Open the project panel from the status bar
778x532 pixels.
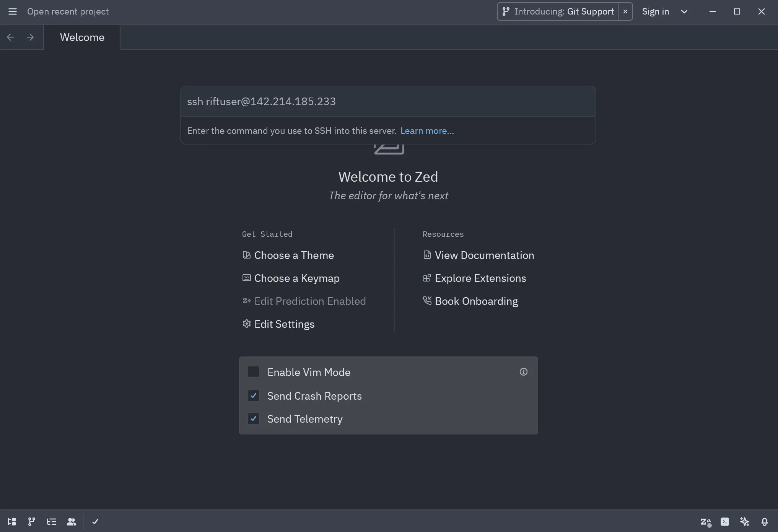tap(11, 522)
